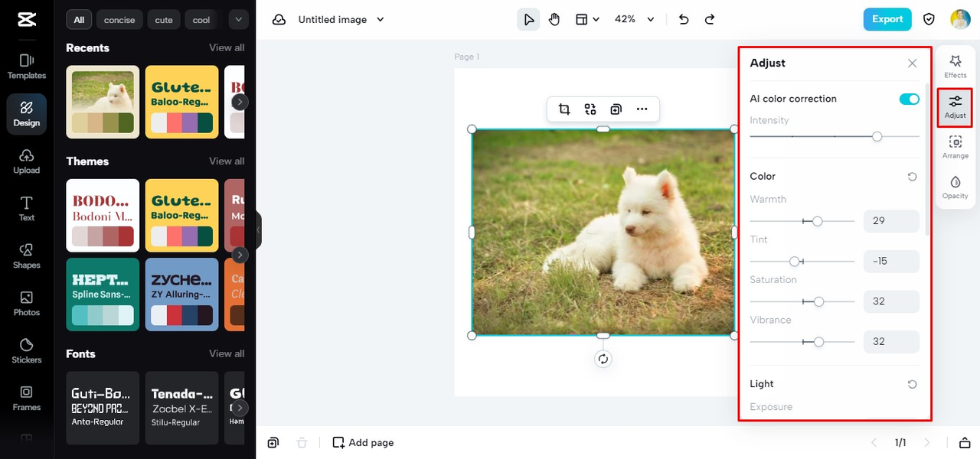Image resolution: width=980 pixels, height=459 pixels.
Task: Open the Shapes sidebar panel
Action: tap(27, 256)
